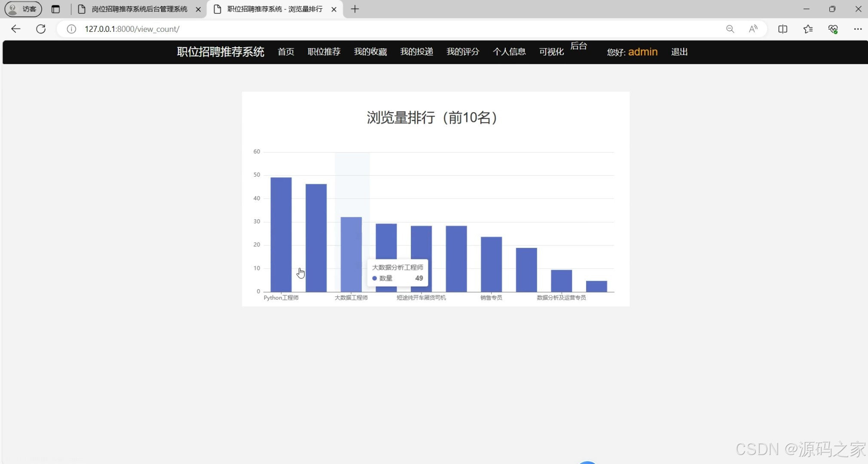Click the Python工程师 bar in the chart
The width and height of the screenshot is (868, 464).
pos(281,232)
